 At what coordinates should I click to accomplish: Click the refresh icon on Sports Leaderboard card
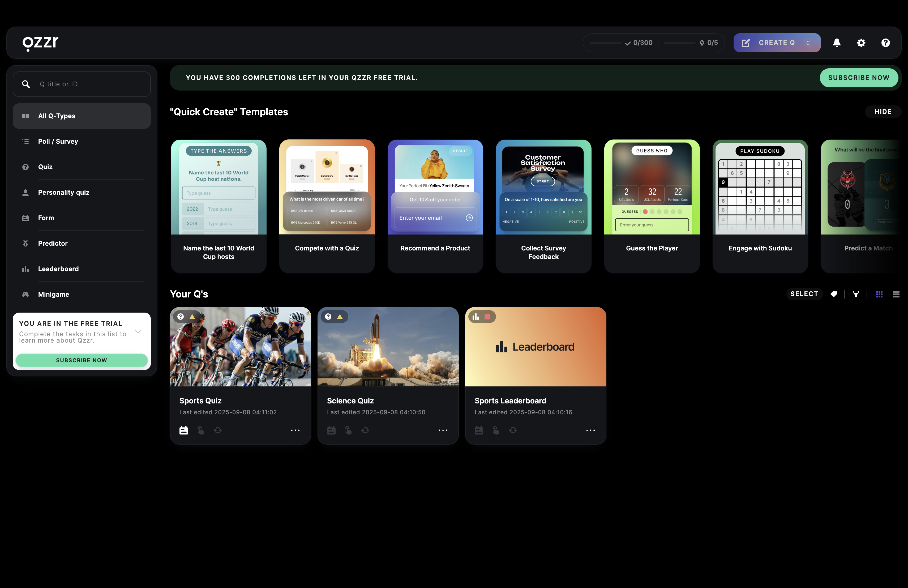point(513,430)
